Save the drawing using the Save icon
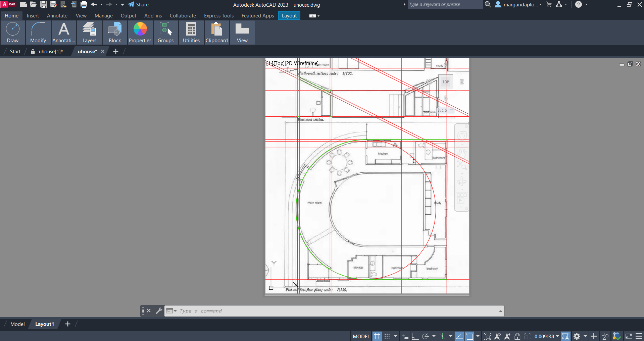Image resolution: width=644 pixels, height=341 pixels. [44, 4]
